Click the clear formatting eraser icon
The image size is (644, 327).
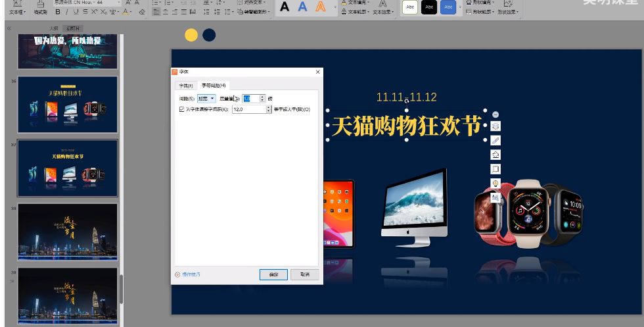coord(142,12)
